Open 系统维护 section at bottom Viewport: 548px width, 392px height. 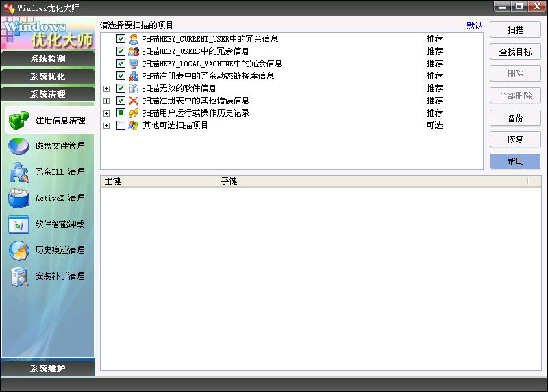coord(48,369)
